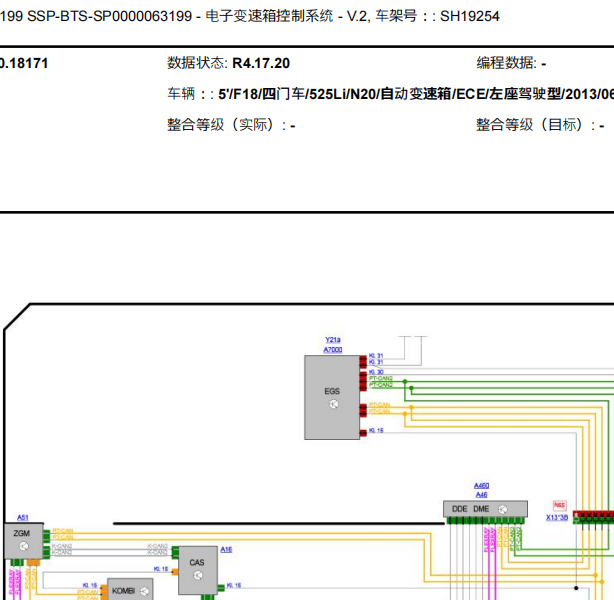Click the data status value R4.17.20
This screenshot has height=600, width=614.
261,63
